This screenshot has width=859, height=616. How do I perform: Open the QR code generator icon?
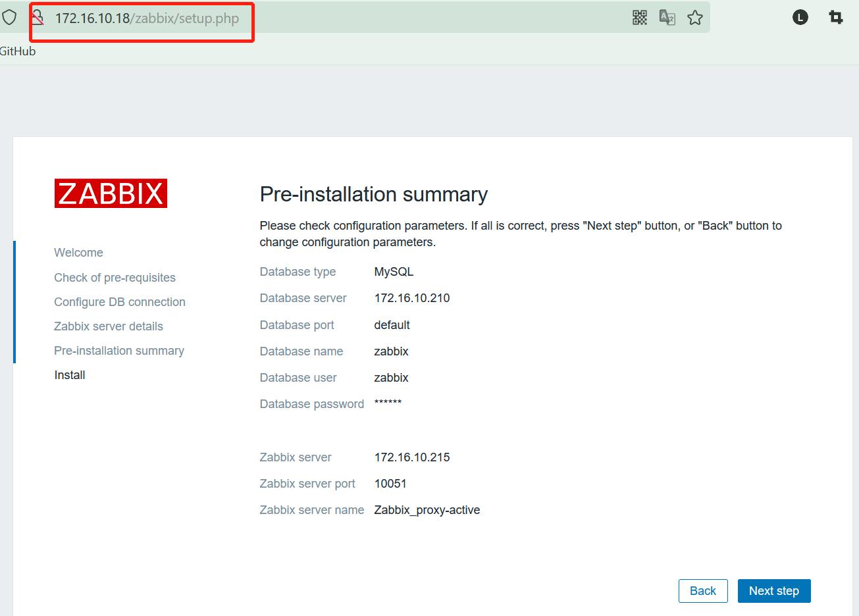click(640, 18)
